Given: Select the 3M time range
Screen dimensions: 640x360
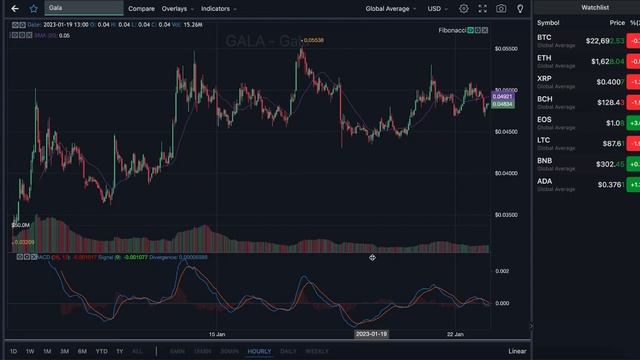Looking at the screenshot, I should click(64, 351).
